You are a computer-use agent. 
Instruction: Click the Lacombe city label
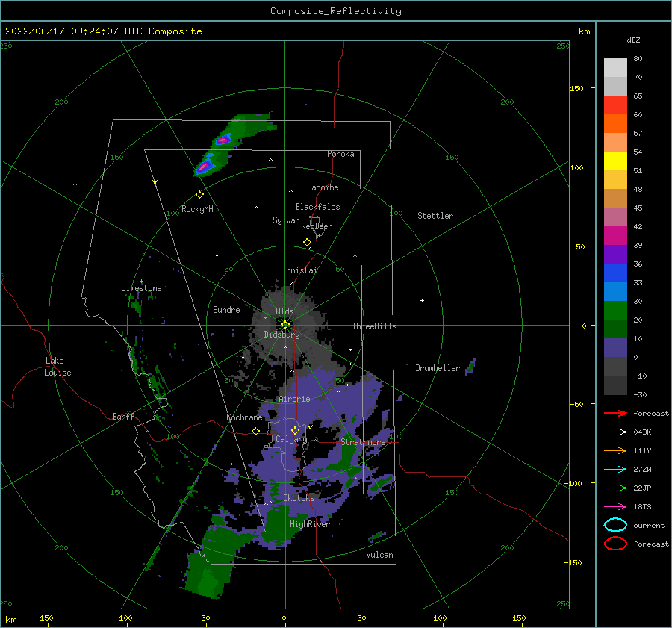(323, 187)
